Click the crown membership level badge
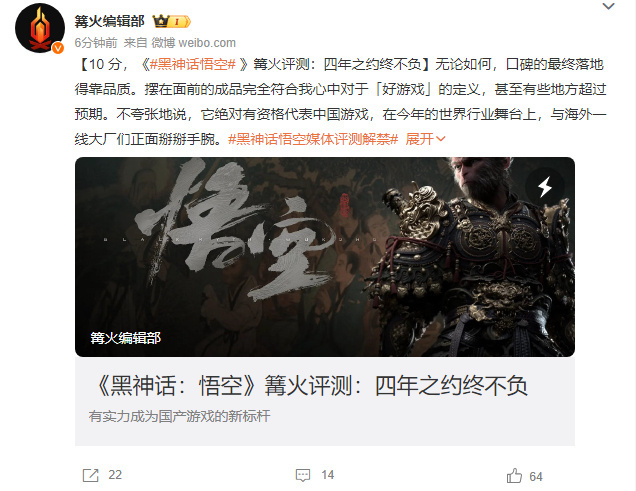The width and height of the screenshot is (636, 491). 172,21
